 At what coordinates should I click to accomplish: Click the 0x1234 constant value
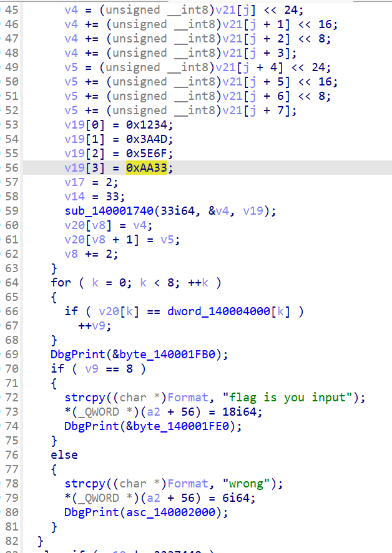pos(146,124)
